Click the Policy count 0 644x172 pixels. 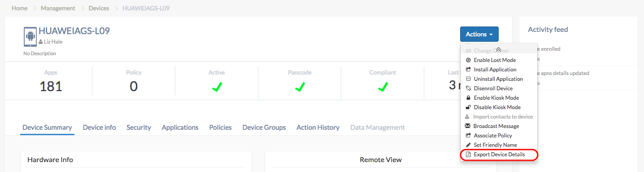point(134,86)
